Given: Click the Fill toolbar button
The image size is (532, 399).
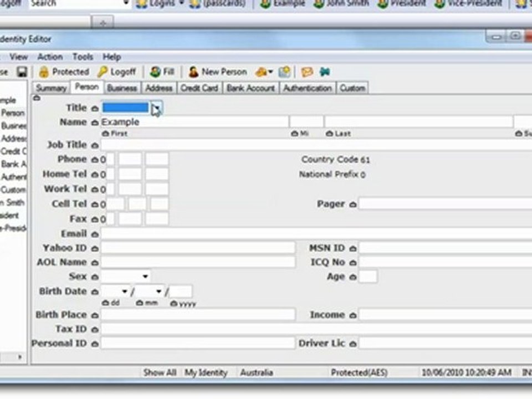Looking at the screenshot, I should [x=162, y=72].
